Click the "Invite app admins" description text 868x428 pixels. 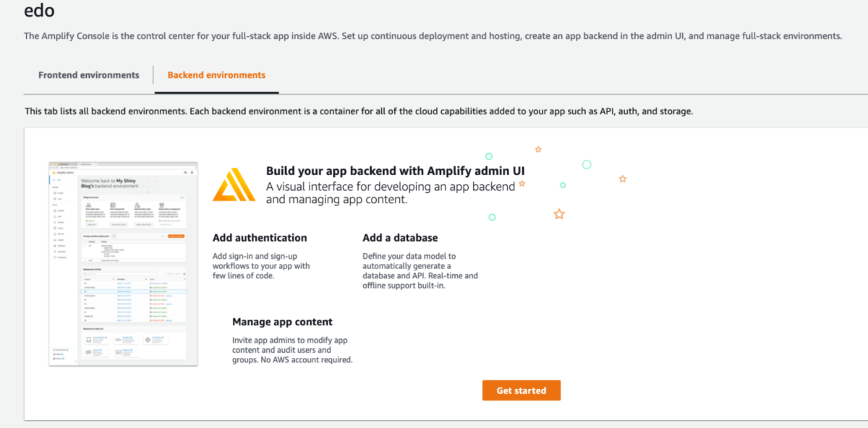point(292,350)
